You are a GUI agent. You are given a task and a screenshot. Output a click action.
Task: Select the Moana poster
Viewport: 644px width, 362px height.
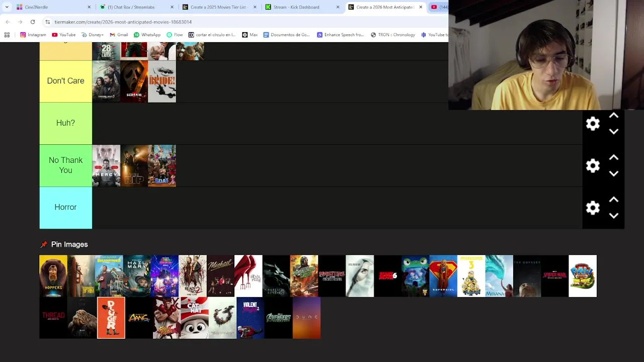pyautogui.click(x=499, y=276)
